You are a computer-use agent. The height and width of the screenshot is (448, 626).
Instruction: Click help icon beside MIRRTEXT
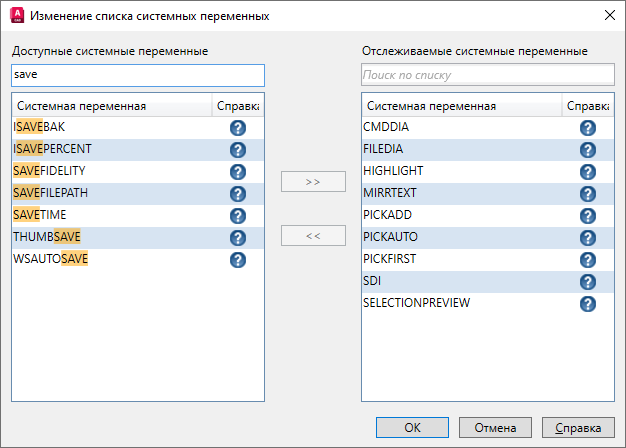tap(588, 194)
